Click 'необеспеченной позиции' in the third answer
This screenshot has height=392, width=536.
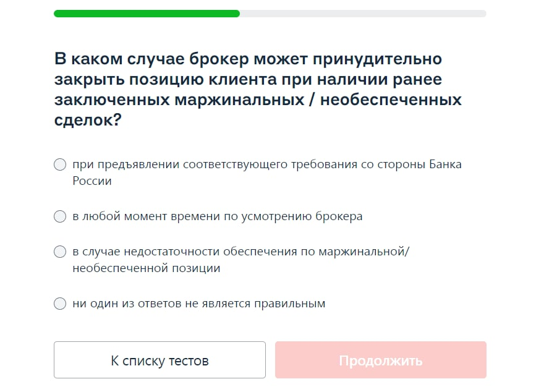coord(147,268)
